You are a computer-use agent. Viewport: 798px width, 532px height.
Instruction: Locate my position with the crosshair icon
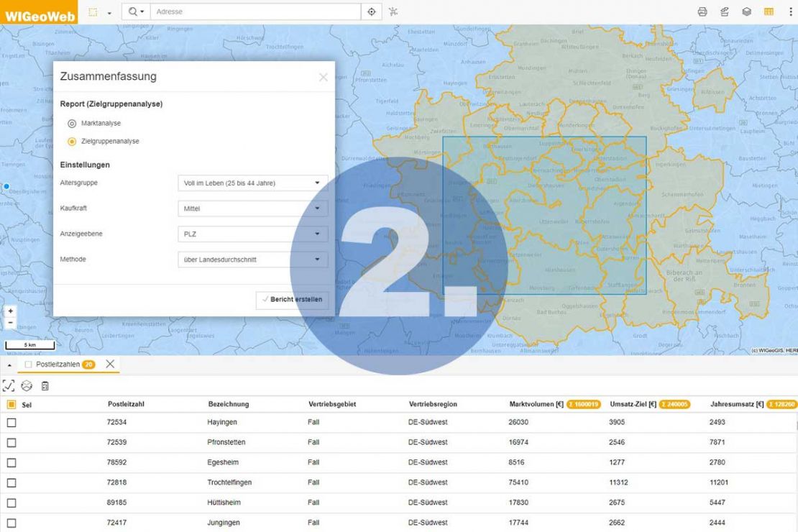point(372,12)
